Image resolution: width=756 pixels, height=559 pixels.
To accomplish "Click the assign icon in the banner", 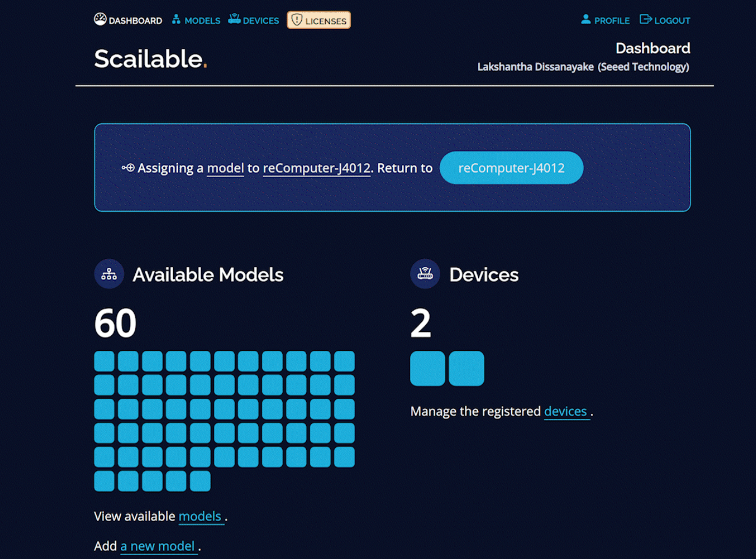I will [x=128, y=168].
